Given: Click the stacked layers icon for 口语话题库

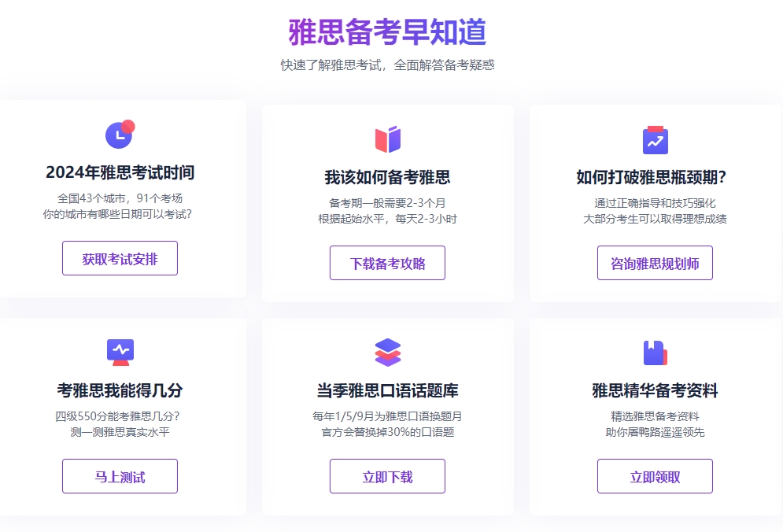Looking at the screenshot, I should 387,352.
